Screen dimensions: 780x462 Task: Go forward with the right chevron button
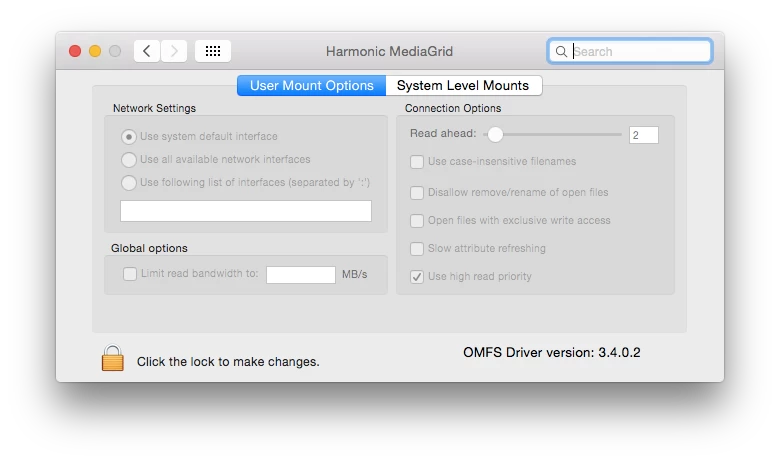coord(174,51)
